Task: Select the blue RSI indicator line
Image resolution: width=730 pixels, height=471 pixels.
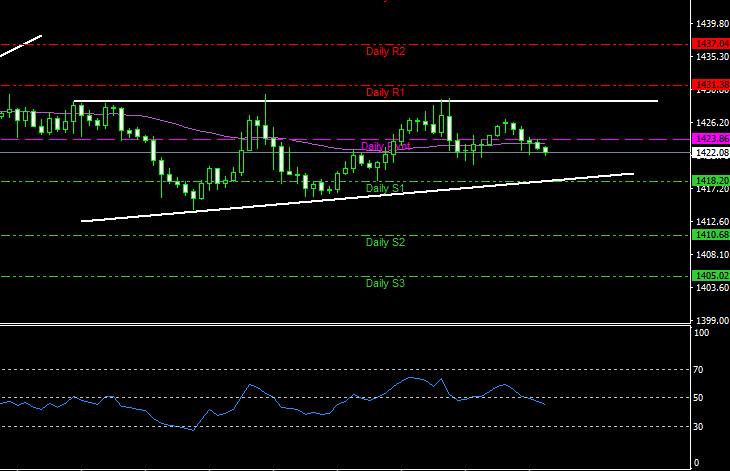Action: (x=272, y=395)
